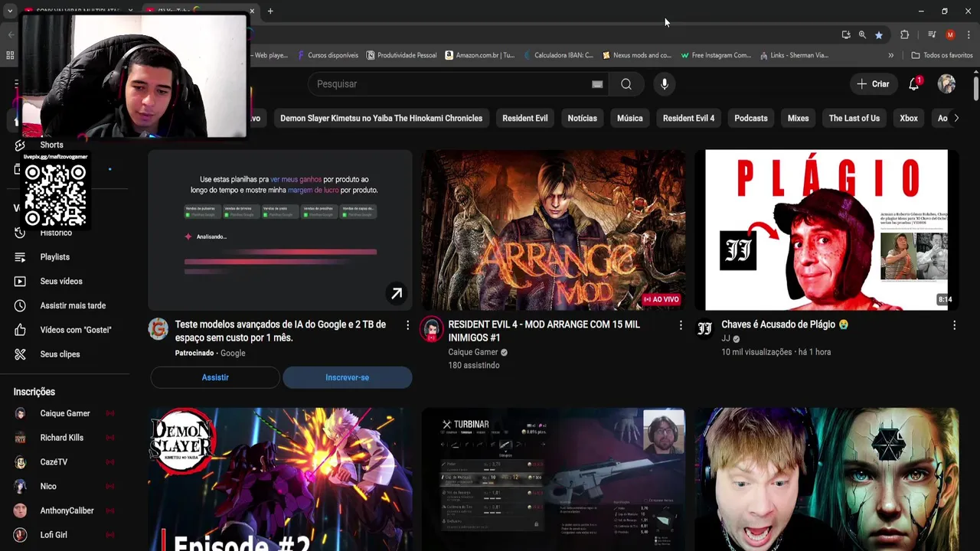Image resolution: width=980 pixels, height=551 pixels.
Task: Open the Plágio Chaves video thumbnail
Action: (x=827, y=230)
